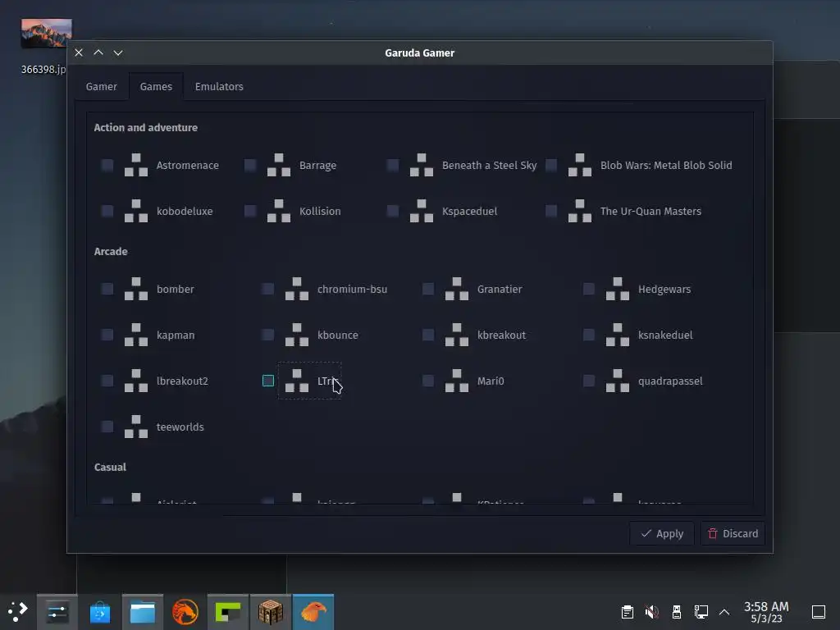Open the application launcher in the taskbar

click(18, 612)
